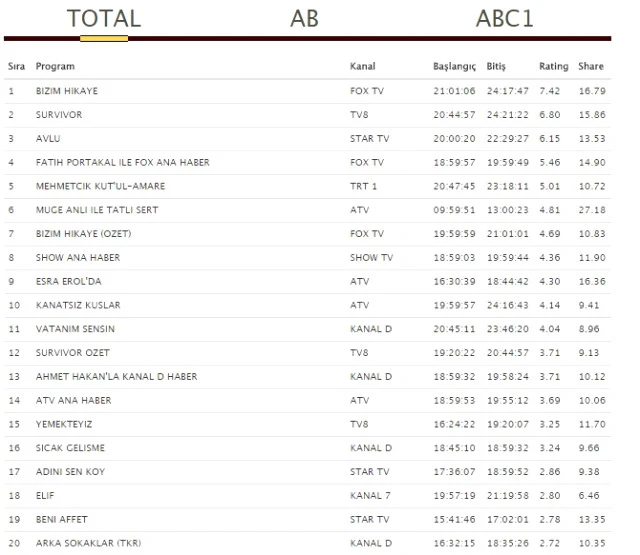Image resolution: width=640 pixels, height=555 pixels.
Task: Select MUGE ANLI ILE TATLI SERT
Action: click(96, 210)
